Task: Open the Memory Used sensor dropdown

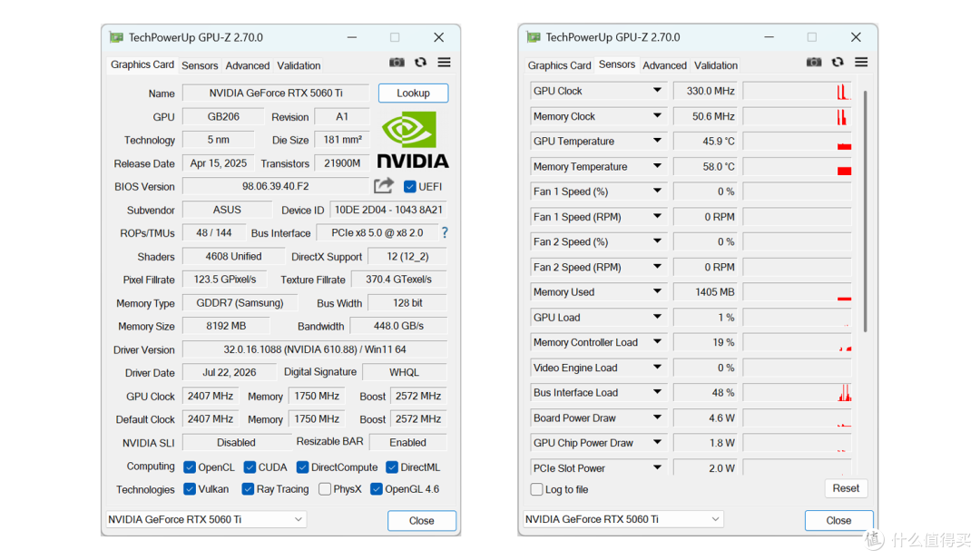Action: coord(657,292)
